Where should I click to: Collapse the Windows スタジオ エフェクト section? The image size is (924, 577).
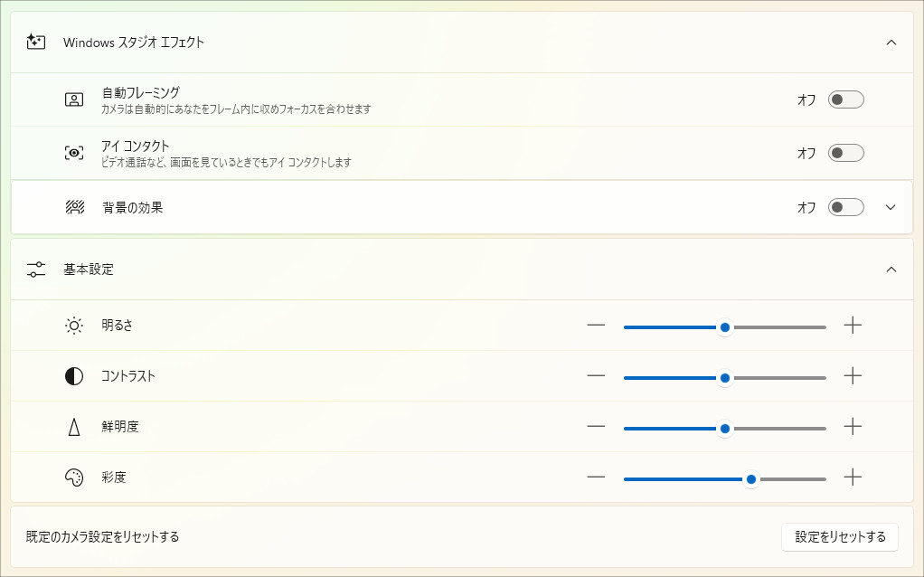[x=891, y=42]
